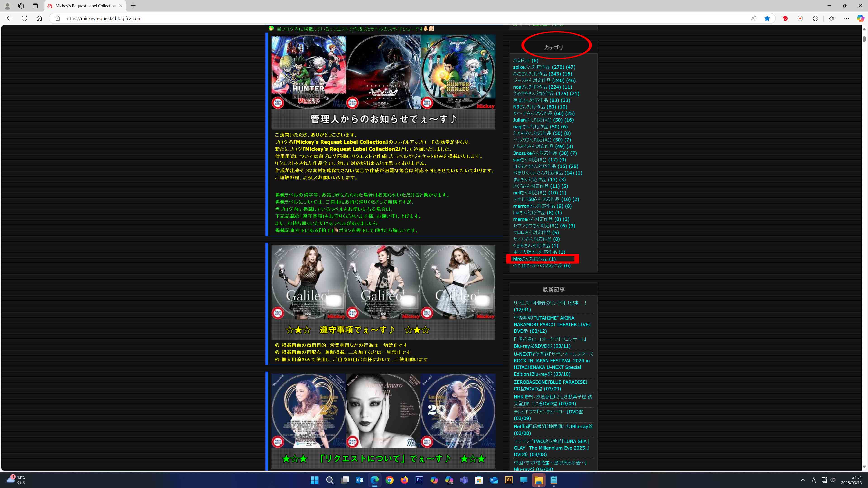This screenshot has height=488, width=868.
Task: Go back to the previous page
Action: pos(9,18)
